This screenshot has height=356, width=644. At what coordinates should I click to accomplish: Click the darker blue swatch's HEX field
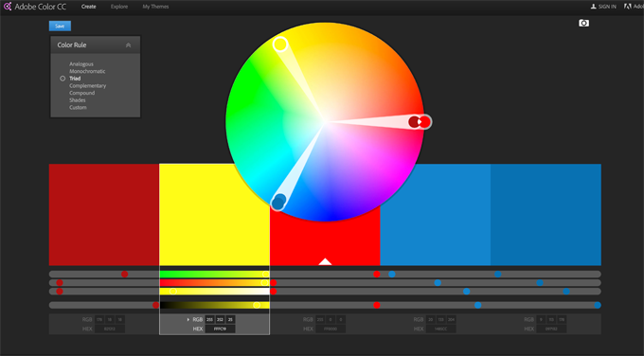click(x=551, y=329)
